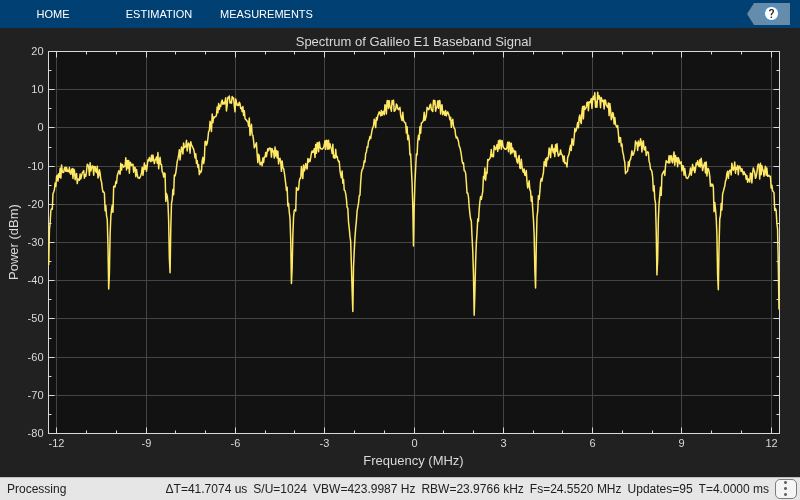The image size is (800, 500).
Task: Click the RBW=23.9766 kHz status readout
Action: pos(472,489)
